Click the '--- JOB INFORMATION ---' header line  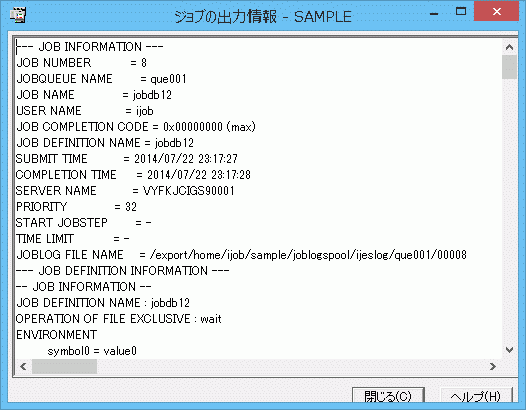[90, 47]
